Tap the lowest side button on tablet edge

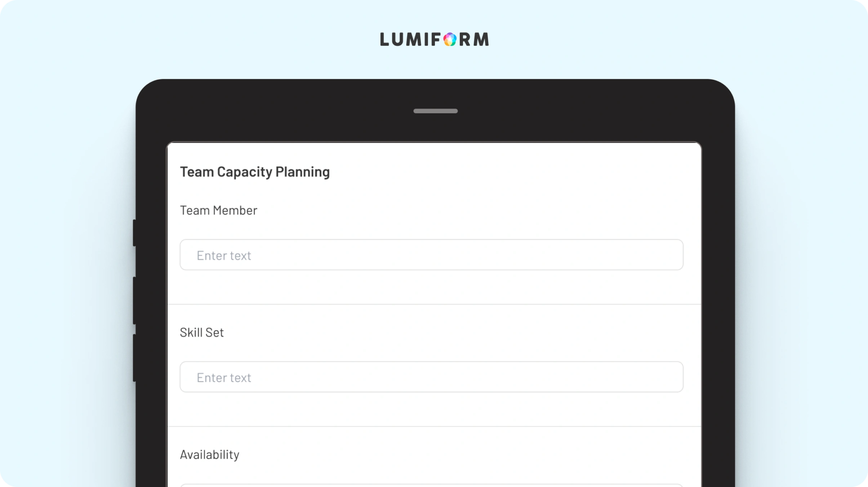[134, 358]
